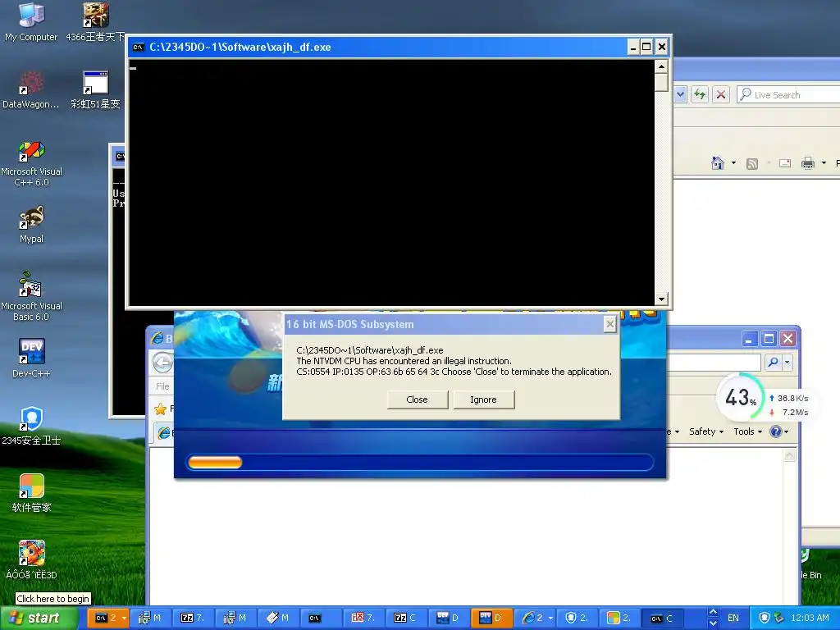The image size is (840, 630).
Task: Open the Tools menu in the front IE window
Action: pyautogui.click(x=748, y=431)
